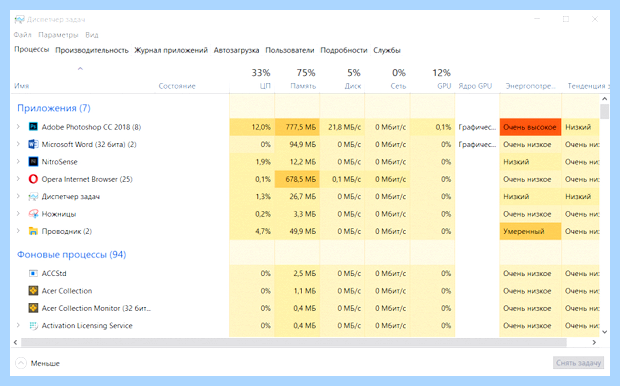Click the 21,8 МБ/с disk cell
Screen dimensions: 620x386
342,127
